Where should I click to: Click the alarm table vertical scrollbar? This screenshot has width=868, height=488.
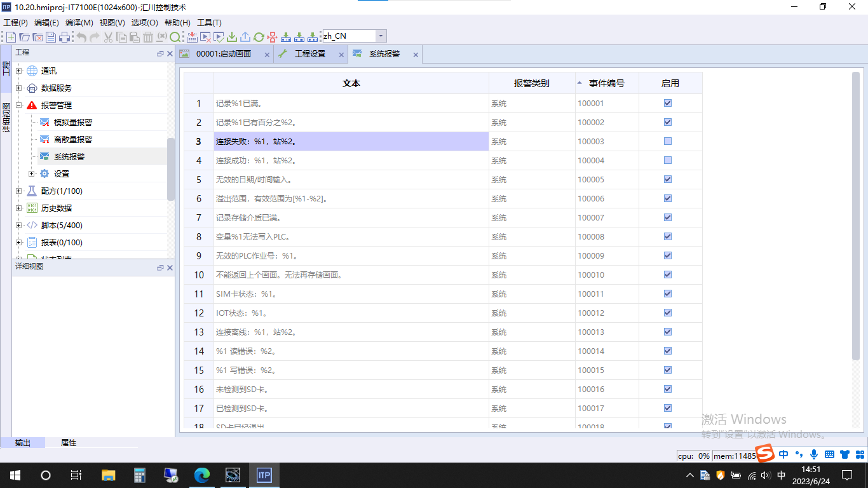click(x=855, y=216)
